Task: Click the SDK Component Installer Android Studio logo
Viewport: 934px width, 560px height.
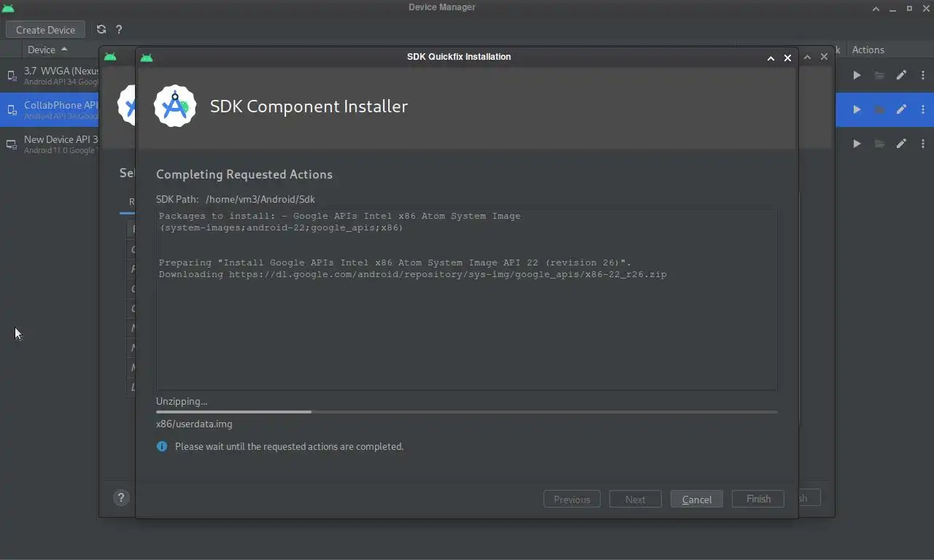Action: (175, 106)
